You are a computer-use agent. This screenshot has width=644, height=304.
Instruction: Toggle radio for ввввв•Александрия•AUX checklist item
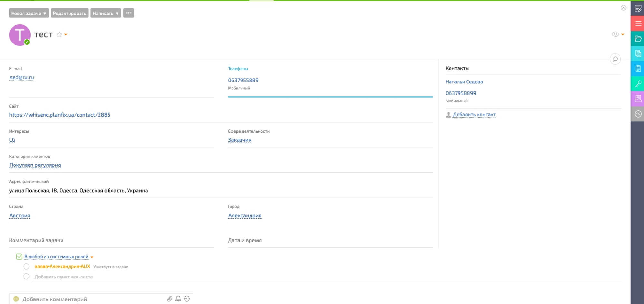26,266
